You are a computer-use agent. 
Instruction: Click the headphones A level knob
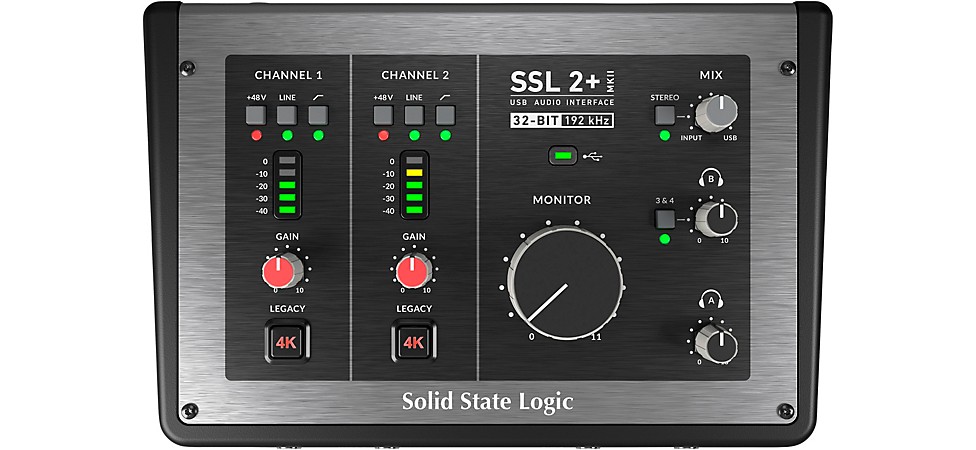(x=716, y=342)
